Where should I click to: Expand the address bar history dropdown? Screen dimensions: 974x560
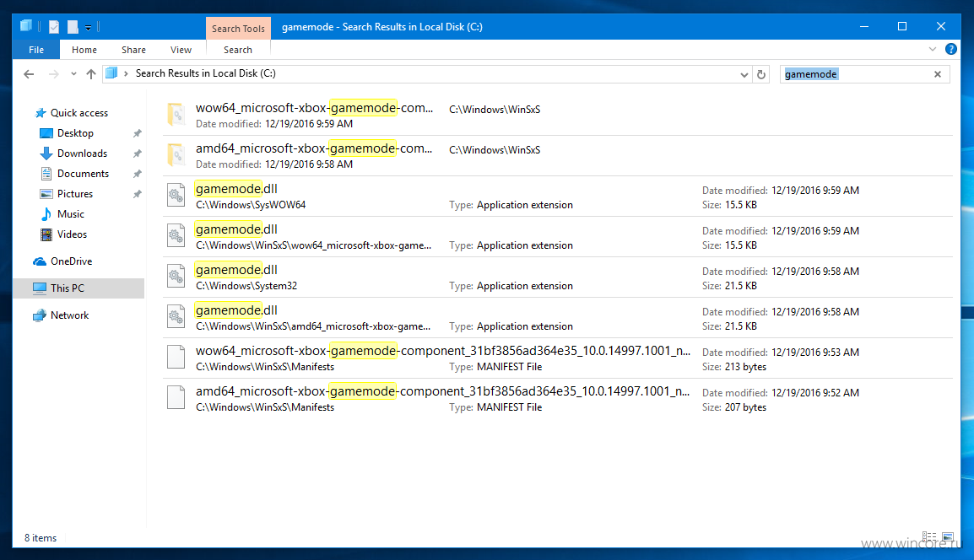(744, 74)
